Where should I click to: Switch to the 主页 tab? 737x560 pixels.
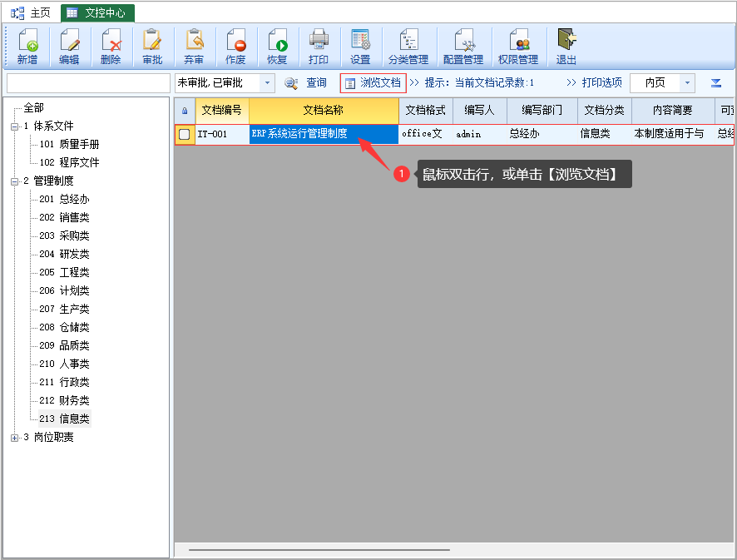click(31, 13)
